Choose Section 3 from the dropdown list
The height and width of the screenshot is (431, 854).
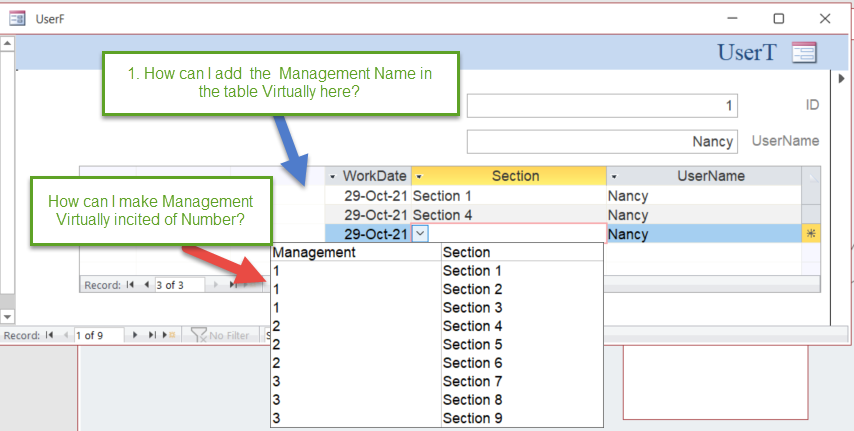437,308
